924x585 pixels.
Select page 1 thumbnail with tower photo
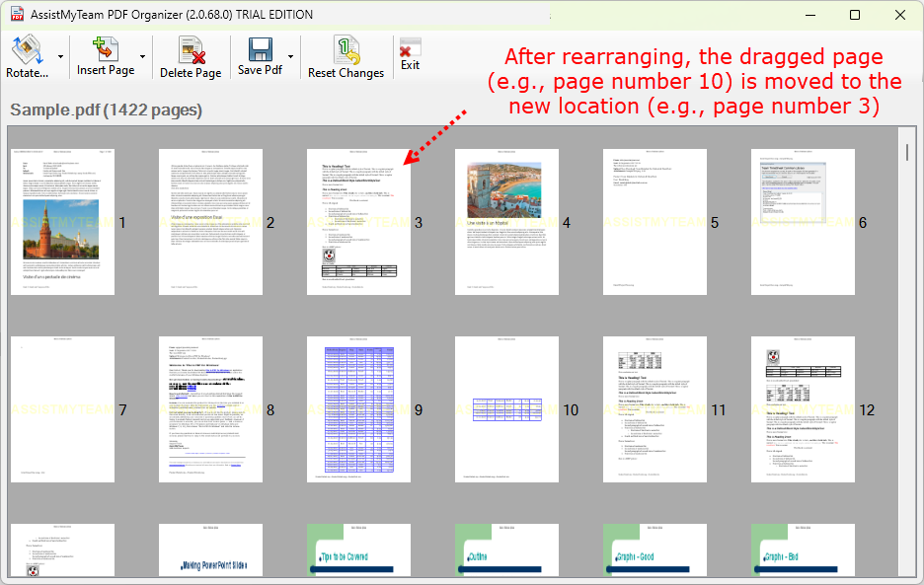[x=62, y=222]
